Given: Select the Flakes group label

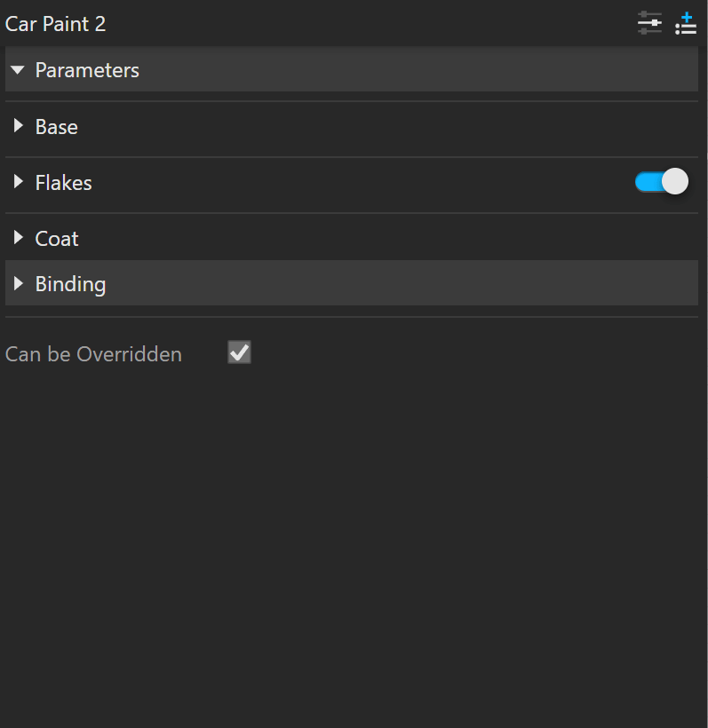Looking at the screenshot, I should click(64, 183).
